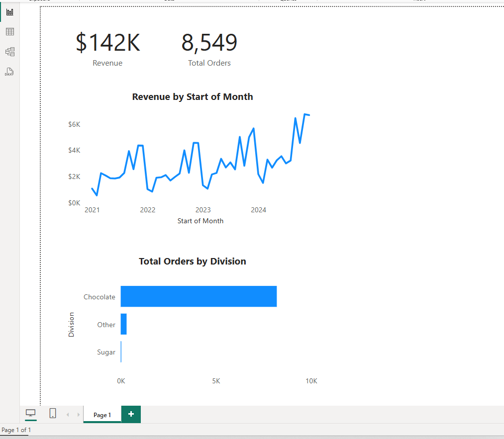Select the $142K Revenue card
This screenshot has width=504, height=439.
[x=107, y=49]
